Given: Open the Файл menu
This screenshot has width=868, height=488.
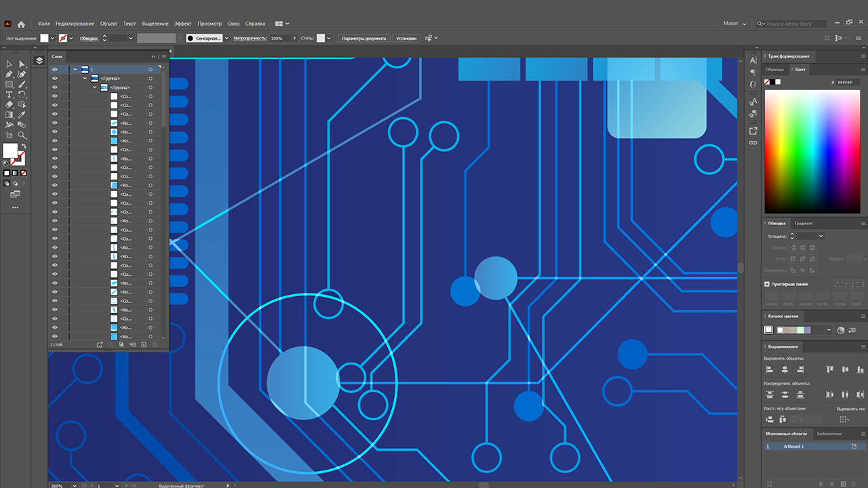Looking at the screenshot, I should (44, 24).
